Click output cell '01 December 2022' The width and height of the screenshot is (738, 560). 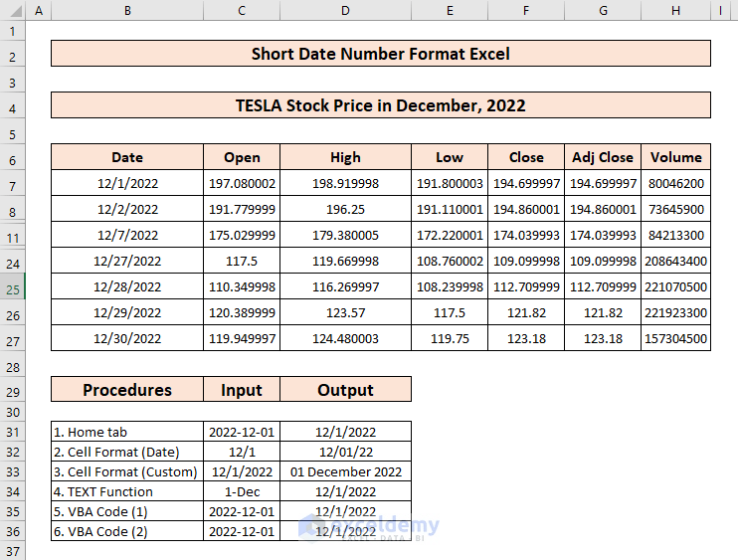pyautogui.click(x=345, y=471)
